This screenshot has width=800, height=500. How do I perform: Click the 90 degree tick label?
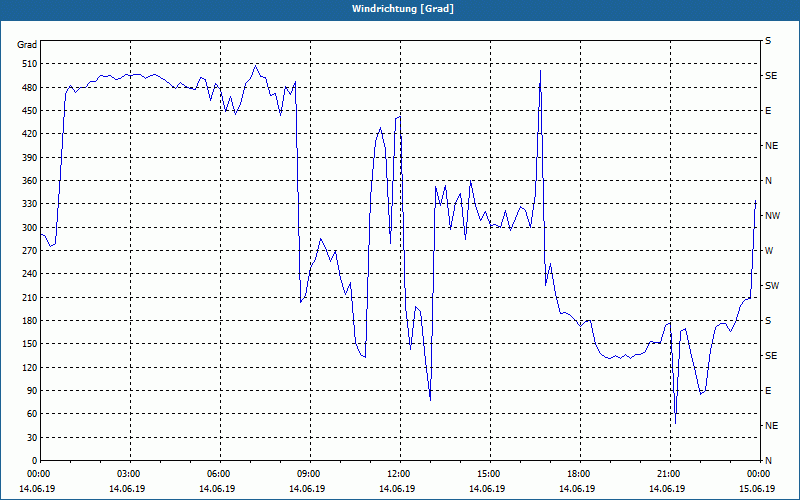(33, 391)
